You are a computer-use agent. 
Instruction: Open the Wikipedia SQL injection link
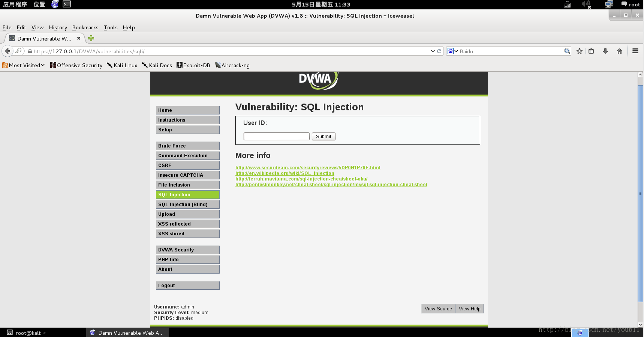[x=285, y=173]
